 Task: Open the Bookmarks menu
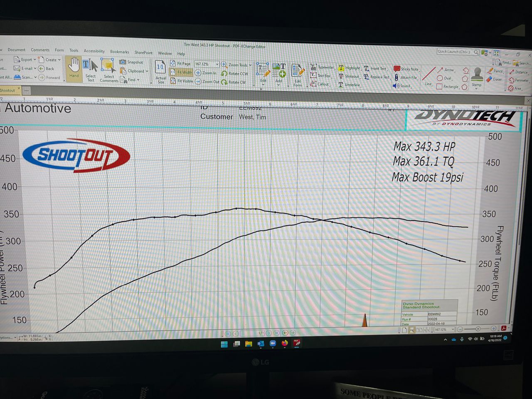119,52
